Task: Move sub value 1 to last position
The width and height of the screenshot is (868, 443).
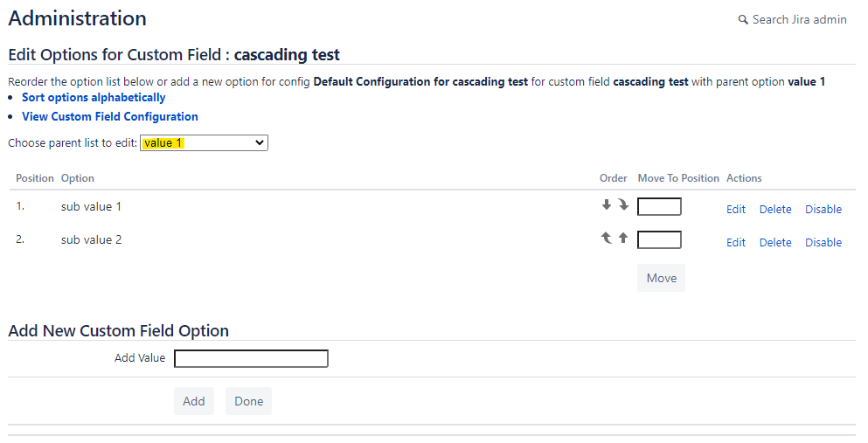Action: [x=623, y=205]
